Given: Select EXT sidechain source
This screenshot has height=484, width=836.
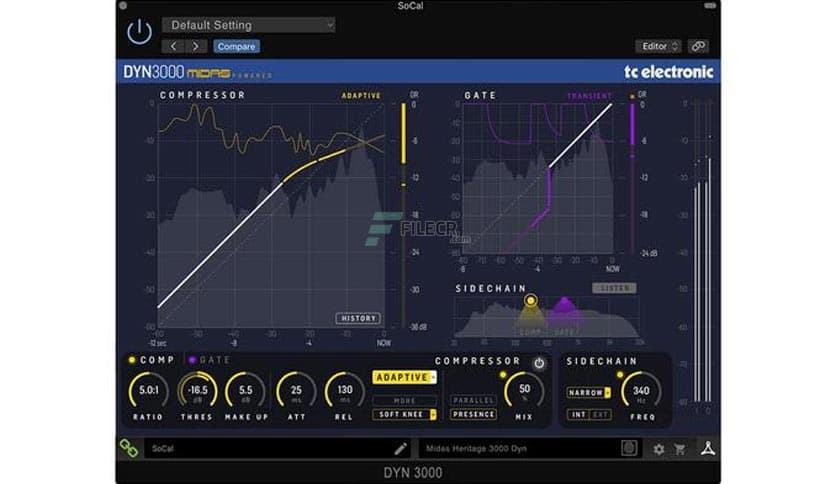Looking at the screenshot, I should tap(600, 414).
